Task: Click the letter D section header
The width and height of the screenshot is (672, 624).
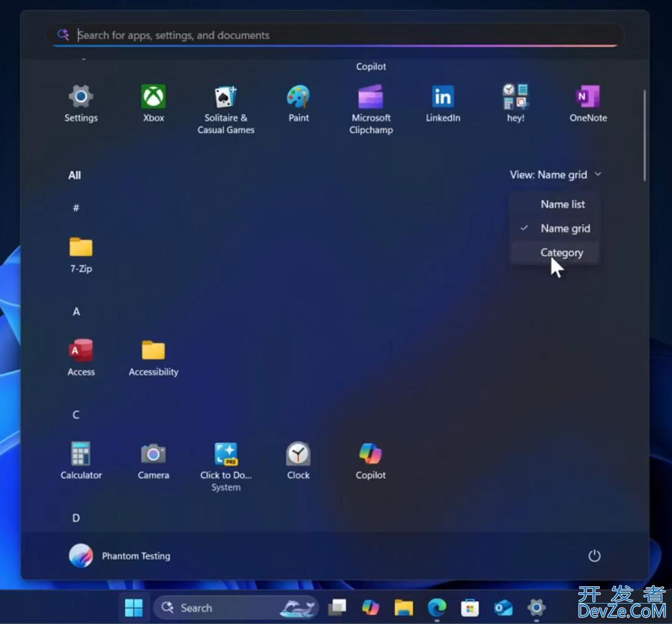Action: point(76,518)
